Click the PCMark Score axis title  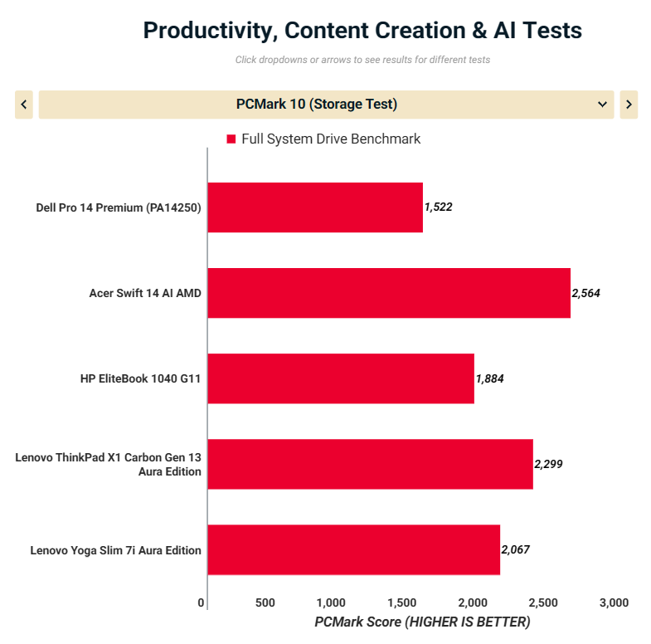coord(422,622)
